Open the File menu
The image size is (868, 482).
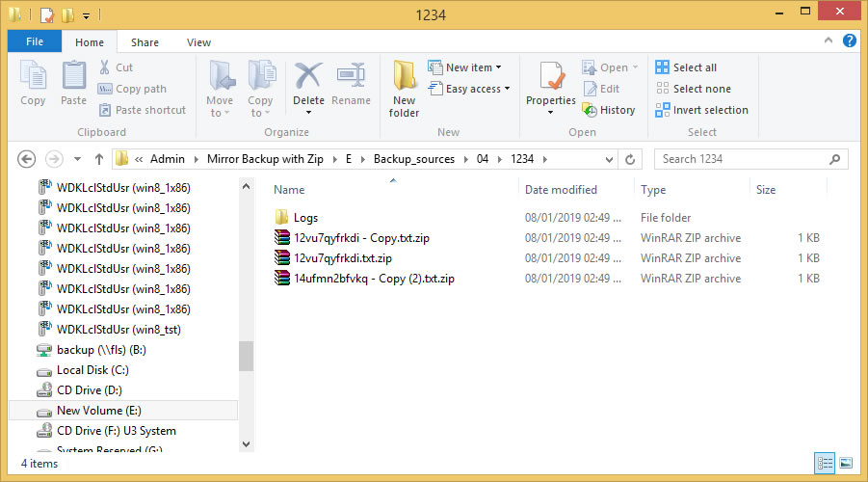pyautogui.click(x=35, y=42)
